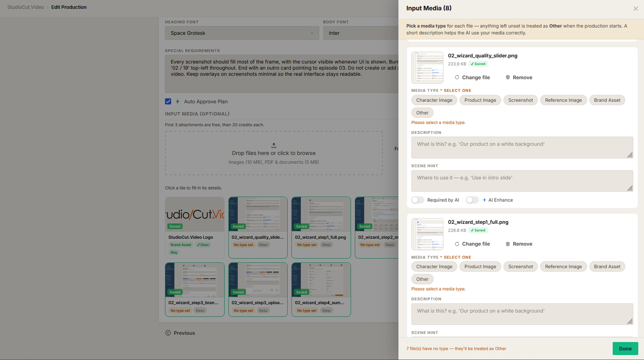Select the StudioCut.Video Logo tile

(x=195, y=227)
